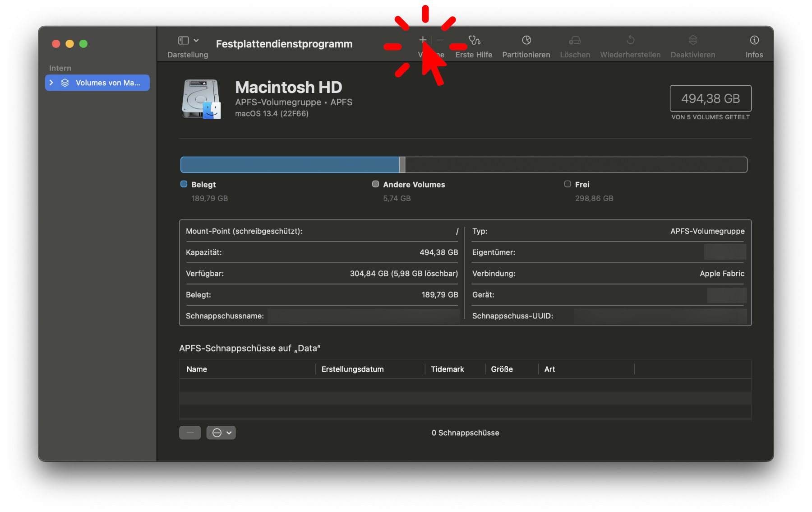Click the Macintosh HD disk image
This screenshot has width=812, height=512.
pos(201,99)
